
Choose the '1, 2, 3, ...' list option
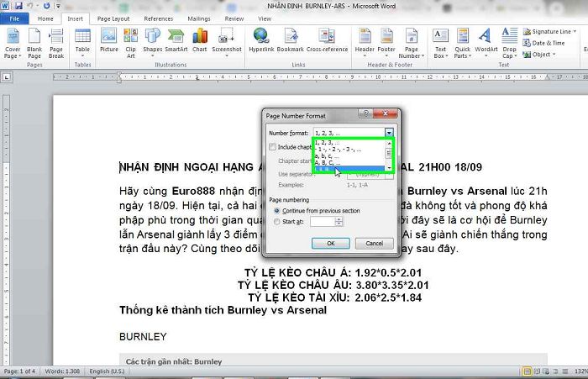(349, 143)
